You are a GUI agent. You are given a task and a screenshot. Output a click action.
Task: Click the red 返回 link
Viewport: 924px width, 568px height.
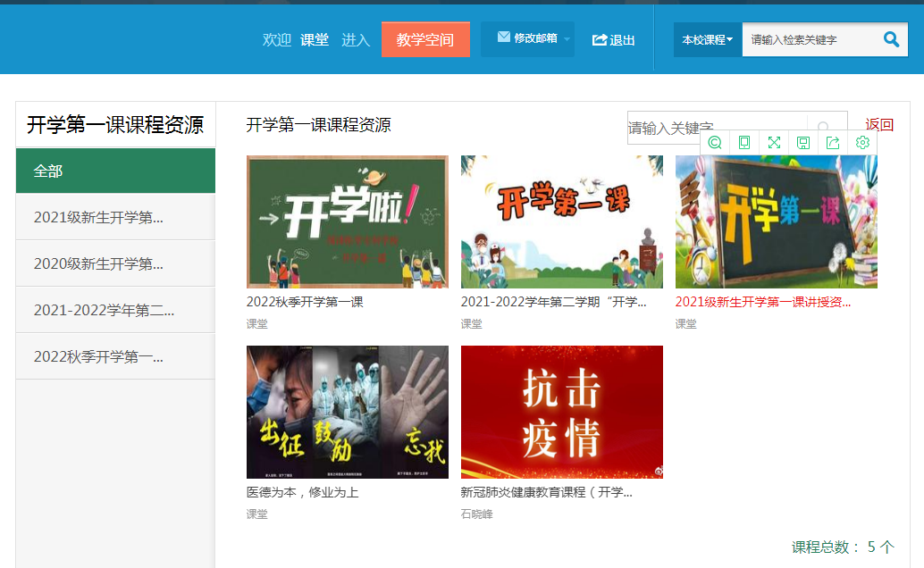point(879,125)
